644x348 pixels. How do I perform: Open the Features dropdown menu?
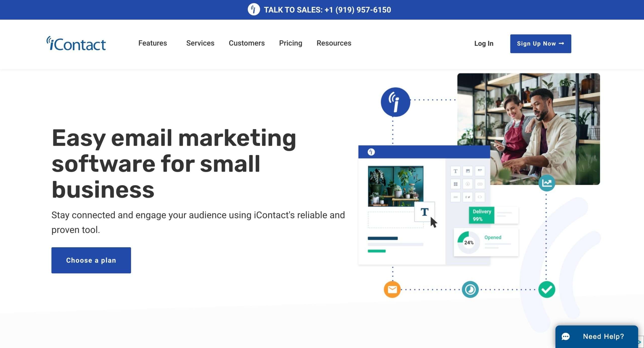pyautogui.click(x=152, y=43)
